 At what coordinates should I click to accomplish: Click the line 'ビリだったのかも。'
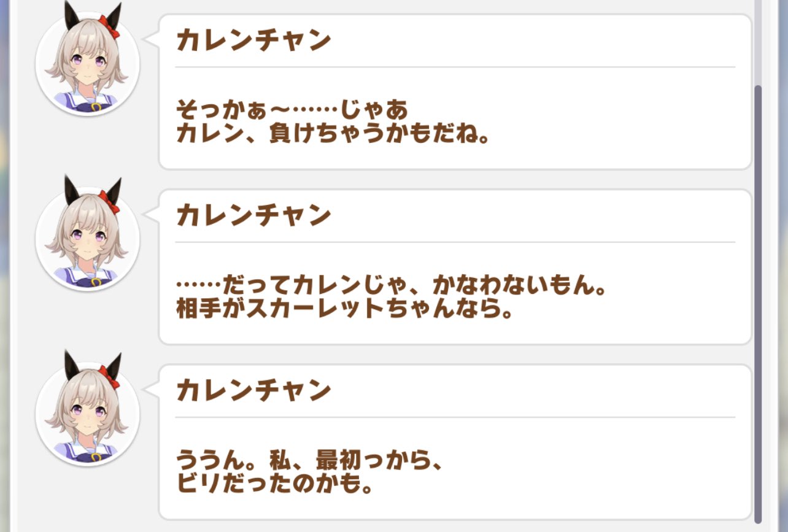pos(274,484)
